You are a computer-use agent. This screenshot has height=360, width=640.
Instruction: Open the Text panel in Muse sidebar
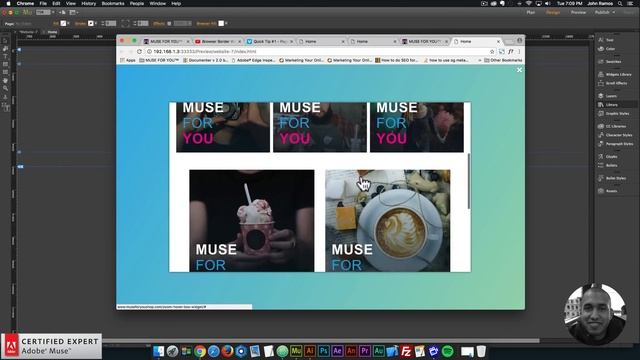click(607, 40)
